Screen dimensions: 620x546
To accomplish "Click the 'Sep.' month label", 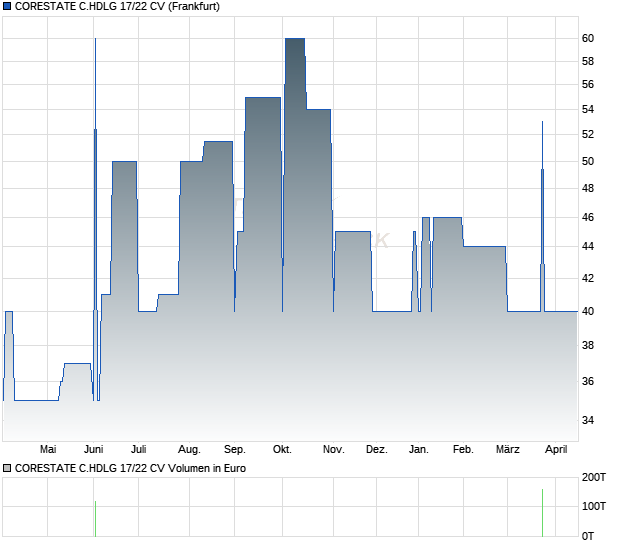I will (x=234, y=450).
